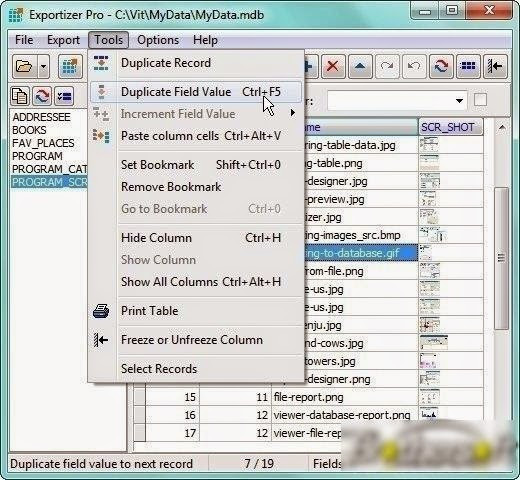Screen dimensions: 520x480
Task: Click the open database folder icon
Action: 25,66
